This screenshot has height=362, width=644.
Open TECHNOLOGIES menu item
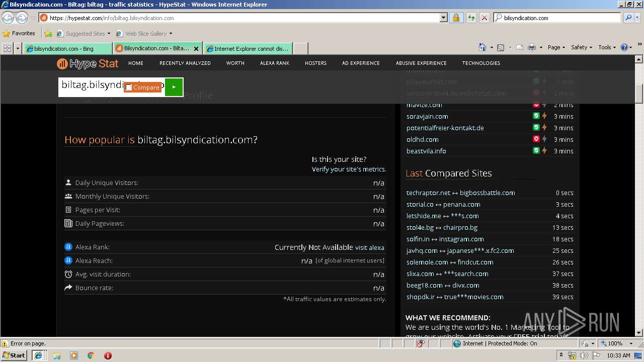pos(481,63)
